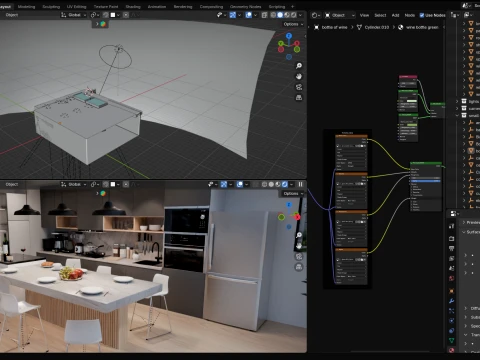Click the zoom magnifier icon in the bottom viewport
The image size is (480, 360).
pos(299,235)
